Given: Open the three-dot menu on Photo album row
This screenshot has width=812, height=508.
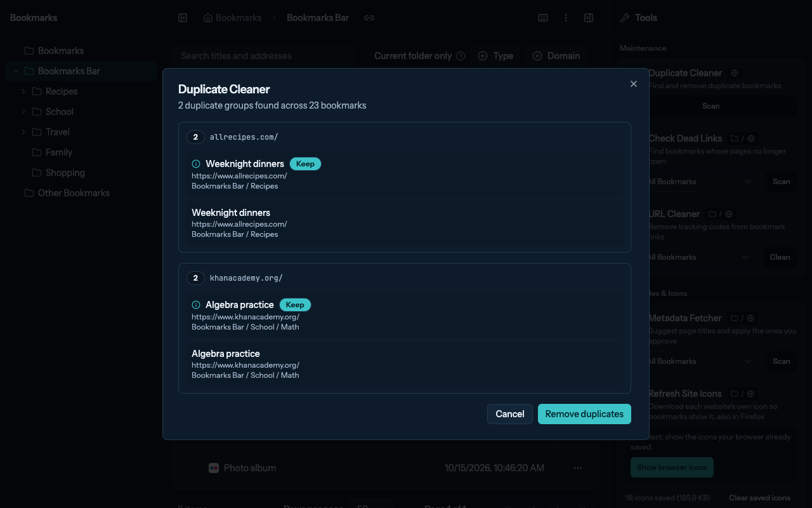Looking at the screenshot, I should click(578, 468).
